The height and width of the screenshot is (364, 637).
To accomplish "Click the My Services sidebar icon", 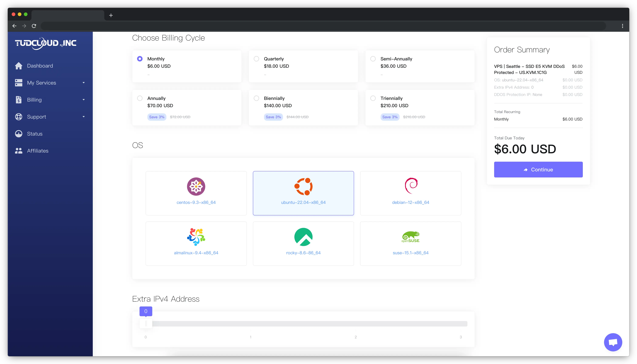I will coord(19,83).
